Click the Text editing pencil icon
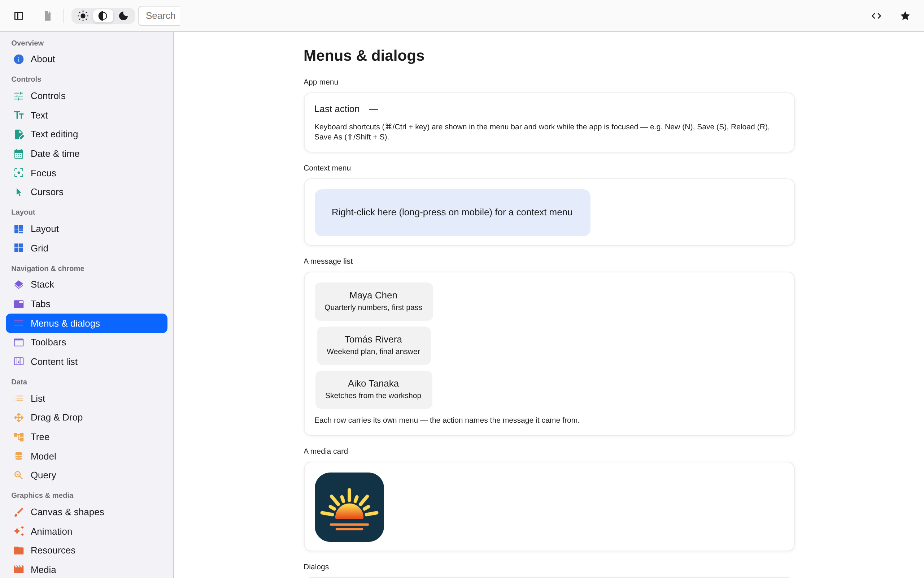 [x=19, y=134]
